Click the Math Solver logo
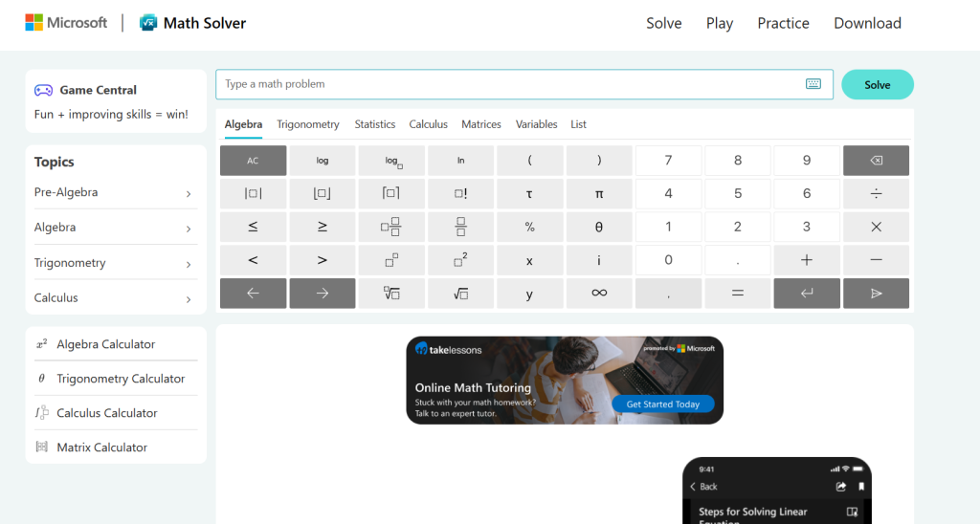Screen dimensions: 980x524 click(x=192, y=23)
